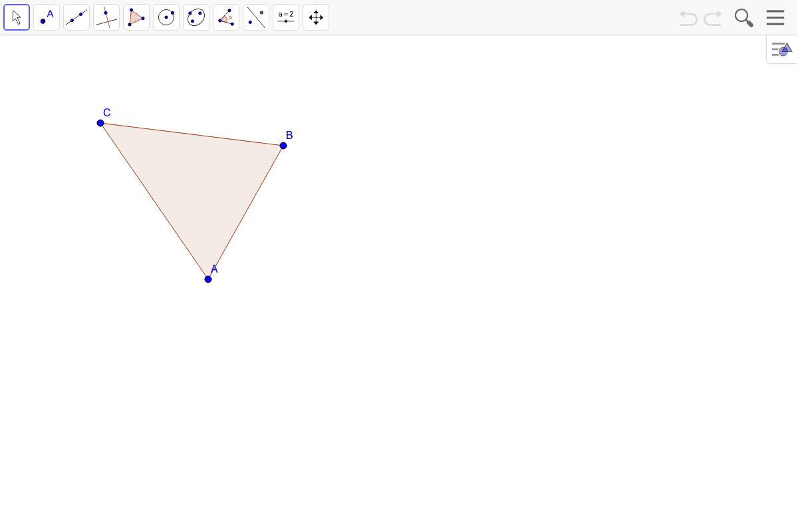The width and height of the screenshot is (798, 532).
Task: Pick the Angle measurement tool
Action: pos(226,17)
